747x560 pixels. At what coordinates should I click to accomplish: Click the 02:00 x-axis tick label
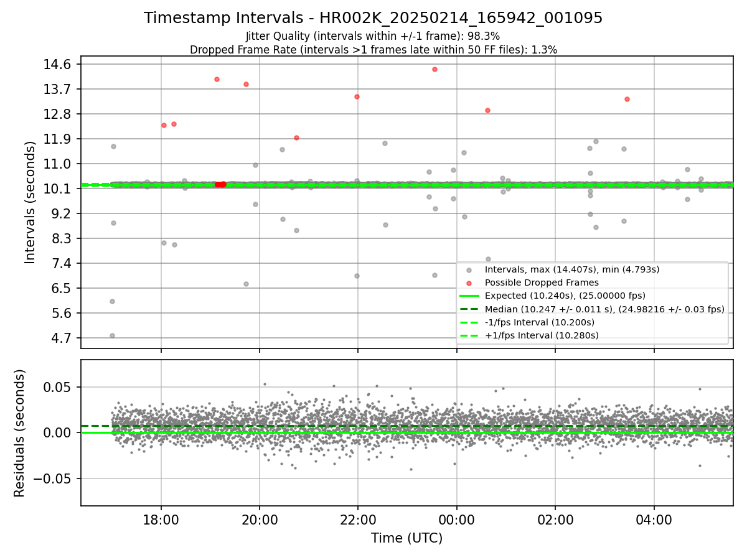[x=555, y=520]
